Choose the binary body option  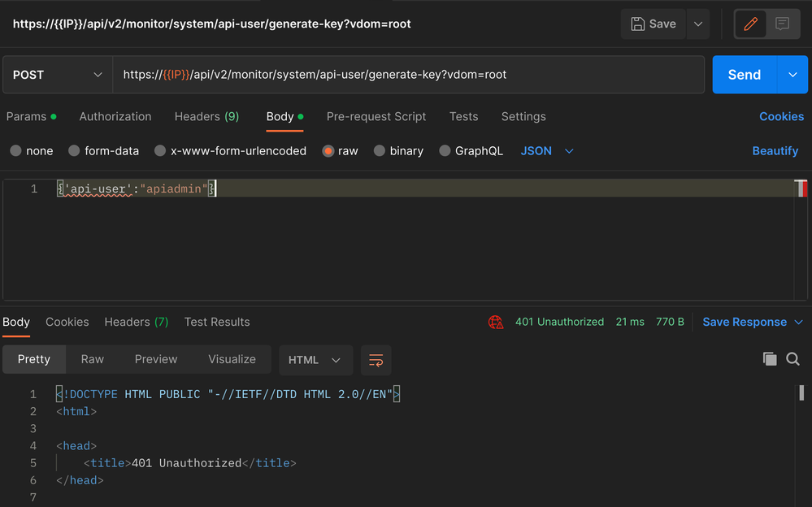point(378,151)
